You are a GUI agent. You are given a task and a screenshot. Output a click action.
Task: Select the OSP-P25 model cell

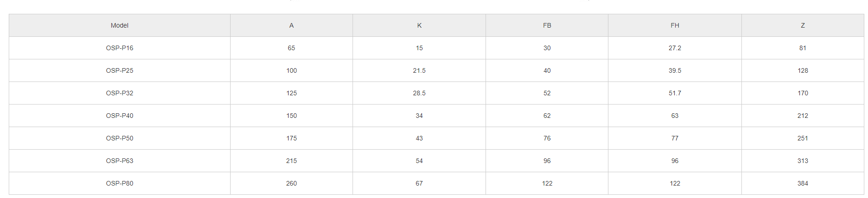click(120, 70)
